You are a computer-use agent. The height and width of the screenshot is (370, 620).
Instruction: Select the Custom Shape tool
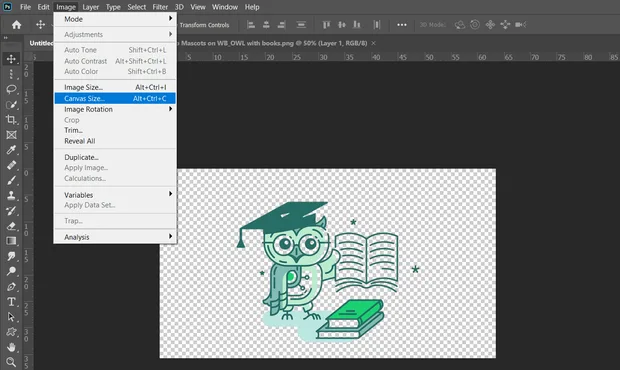click(11, 332)
